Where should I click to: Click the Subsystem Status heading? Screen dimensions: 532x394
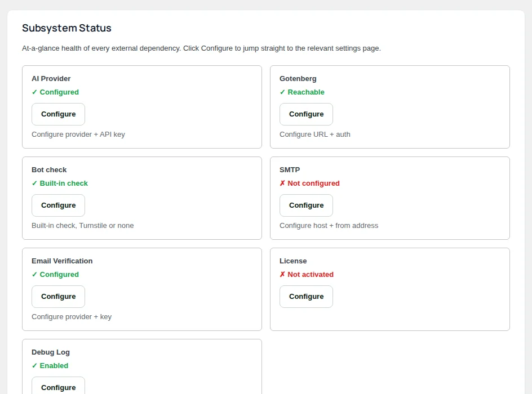pos(66,28)
